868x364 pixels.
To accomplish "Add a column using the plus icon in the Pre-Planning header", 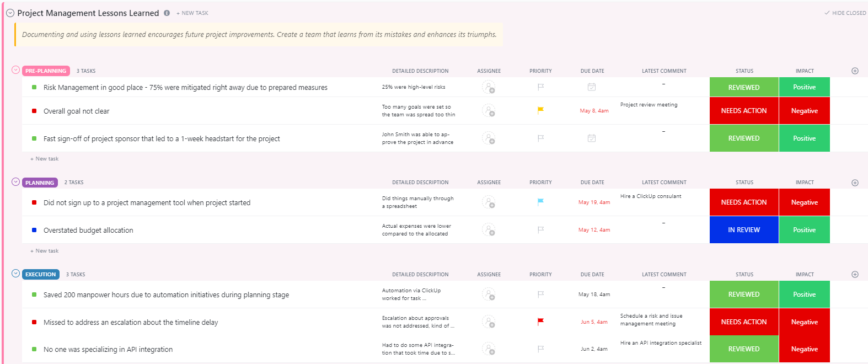I will pyautogui.click(x=855, y=71).
